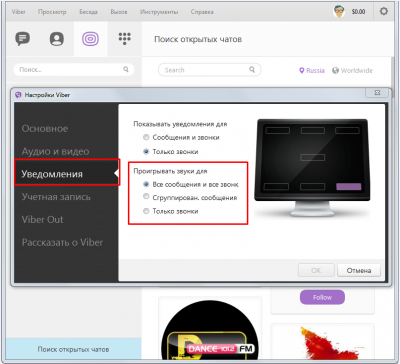Switch to the "Аудио и видео" settings section
The image size is (400, 364).
point(55,151)
